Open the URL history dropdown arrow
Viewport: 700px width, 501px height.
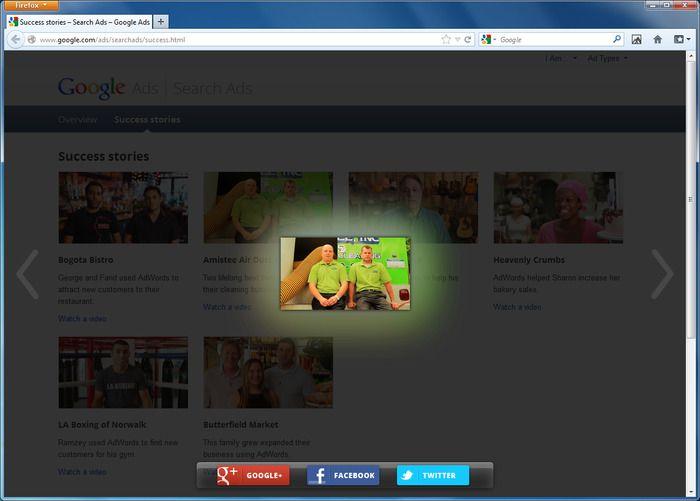(x=458, y=40)
